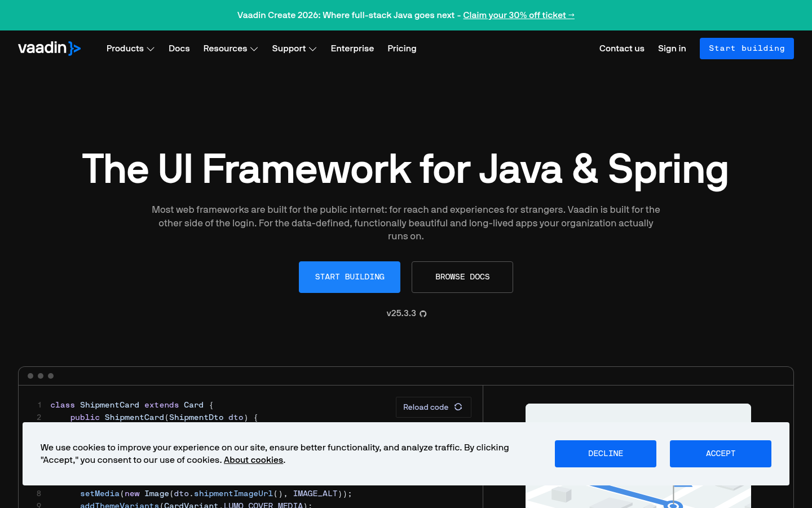Claim your 30% off ticket link
The height and width of the screenshot is (508, 812).
[x=519, y=15]
